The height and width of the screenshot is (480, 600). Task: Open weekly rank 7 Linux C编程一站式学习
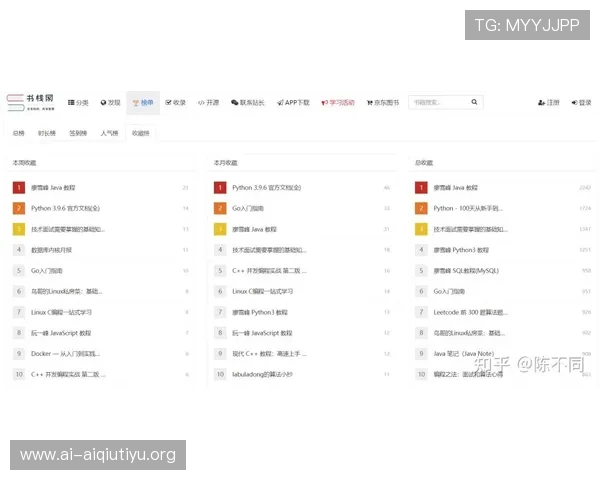click(x=61, y=312)
